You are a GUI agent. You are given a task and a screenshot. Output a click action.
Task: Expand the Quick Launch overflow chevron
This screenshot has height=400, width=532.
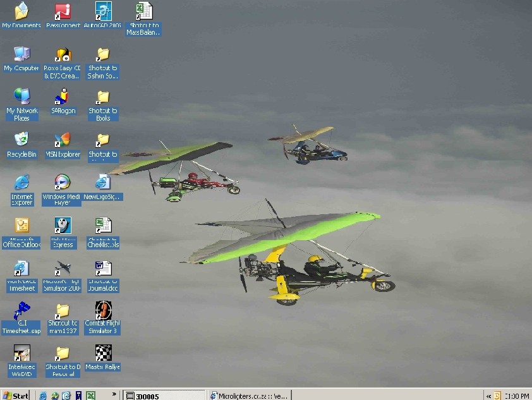click(114, 394)
